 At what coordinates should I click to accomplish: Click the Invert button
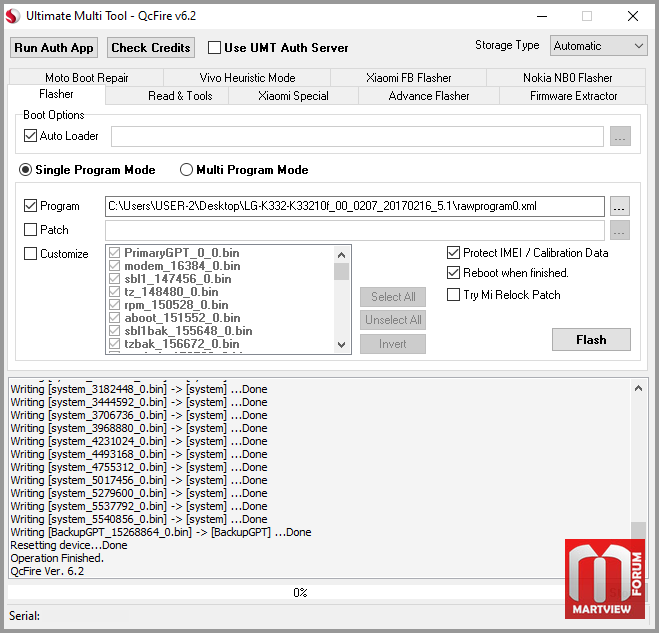[393, 344]
